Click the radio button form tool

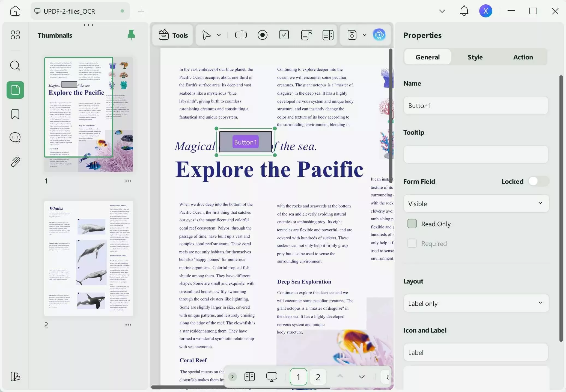(262, 35)
